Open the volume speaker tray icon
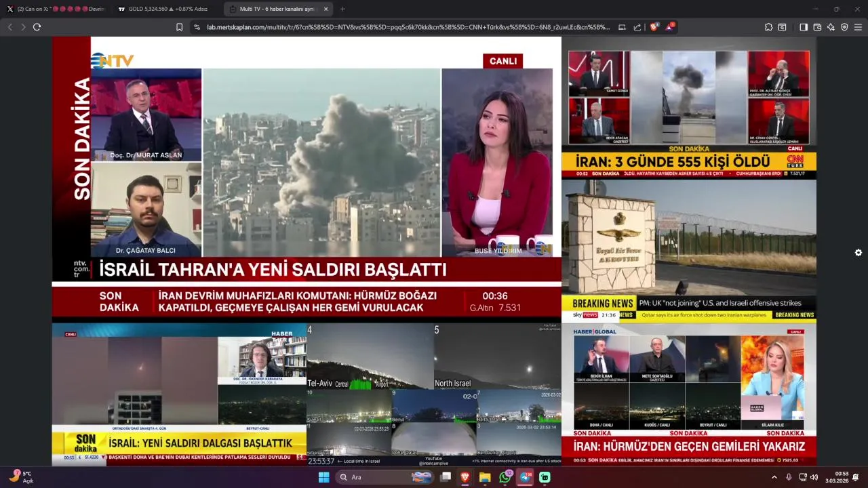Image resolution: width=868 pixels, height=488 pixels. 814,477
